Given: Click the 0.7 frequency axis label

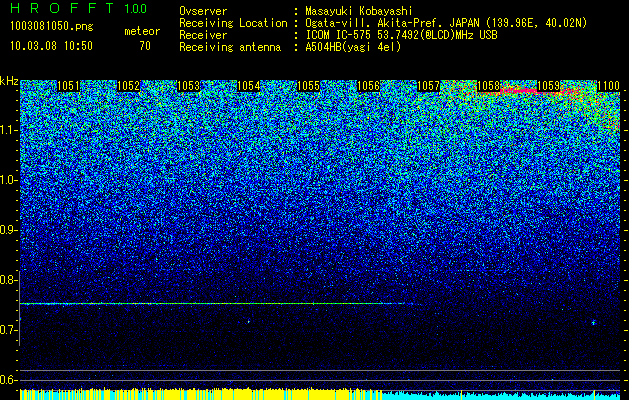Looking at the screenshot, I should click(9, 330).
